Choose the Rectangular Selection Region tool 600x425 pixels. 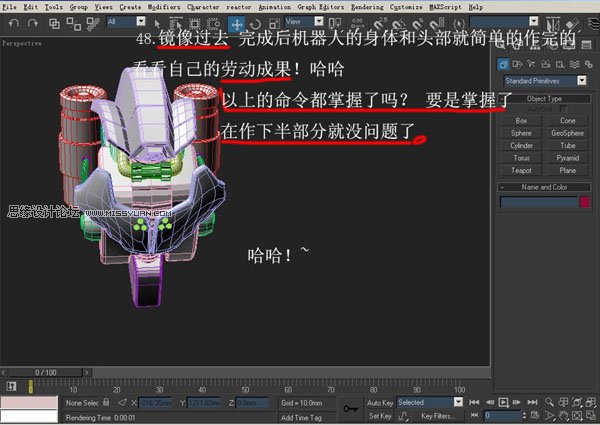[195, 24]
